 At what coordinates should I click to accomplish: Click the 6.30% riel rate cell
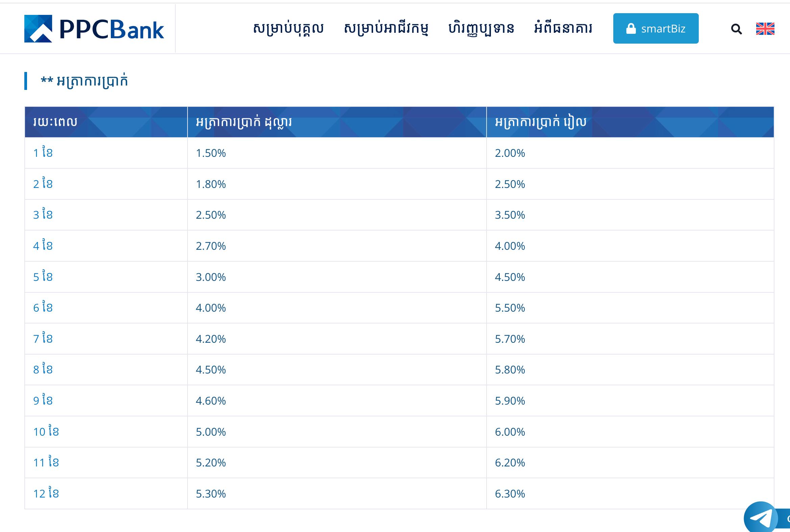pos(510,494)
